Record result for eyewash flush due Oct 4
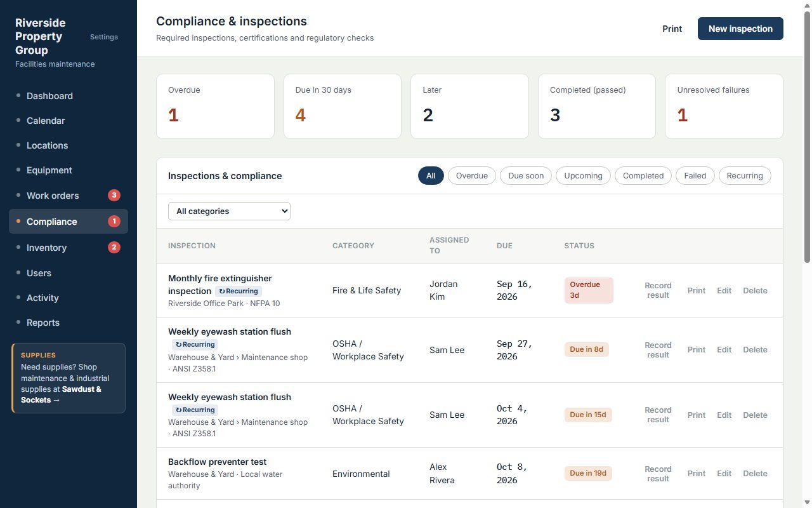Viewport: 812px width, 508px height. point(658,415)
